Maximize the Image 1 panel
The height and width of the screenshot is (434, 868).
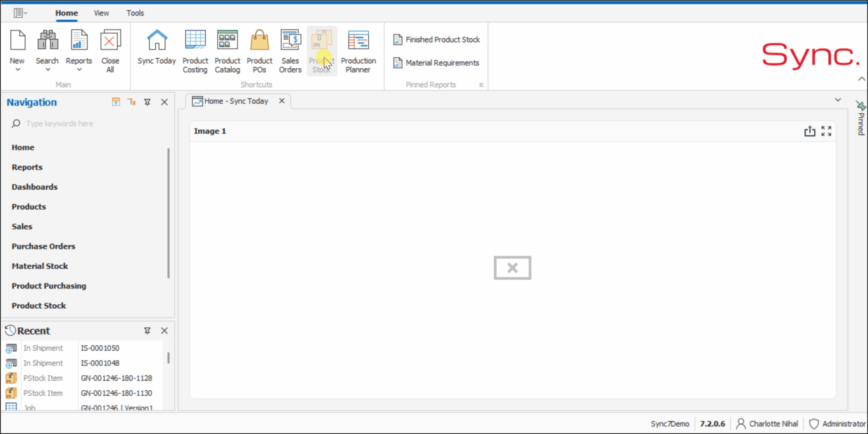click(x=826, y=131)
